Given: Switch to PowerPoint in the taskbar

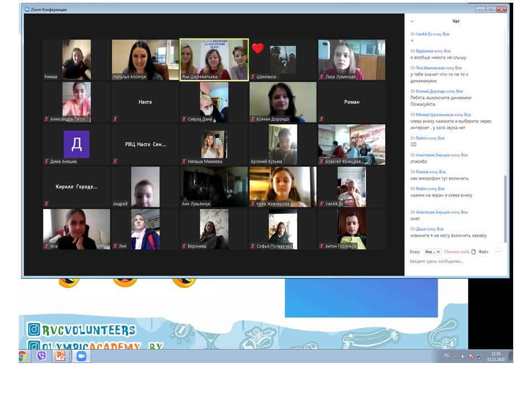Looking at the screenshot, I should pyautogui.click(x=59, y=356).
